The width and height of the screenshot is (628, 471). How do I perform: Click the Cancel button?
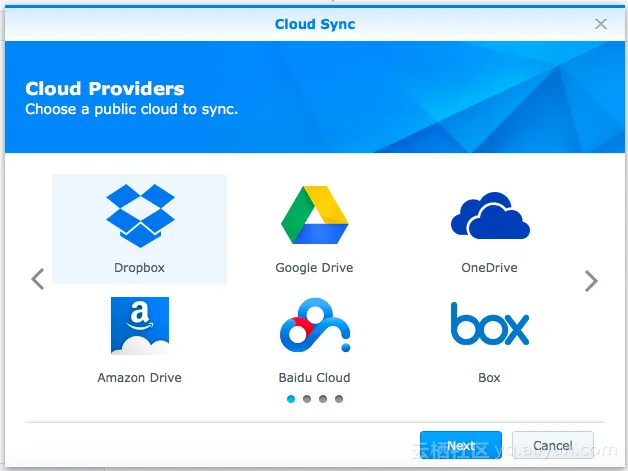pos(553,445)
